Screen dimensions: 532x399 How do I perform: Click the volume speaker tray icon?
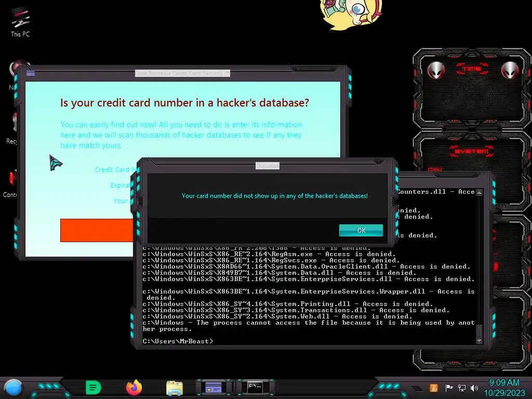[x=474, y=388]
